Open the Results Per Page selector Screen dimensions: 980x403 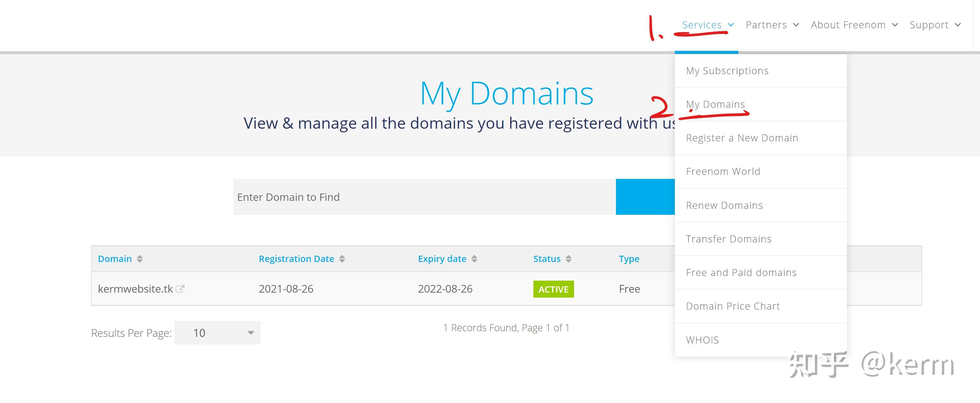(x=217, y=333)
